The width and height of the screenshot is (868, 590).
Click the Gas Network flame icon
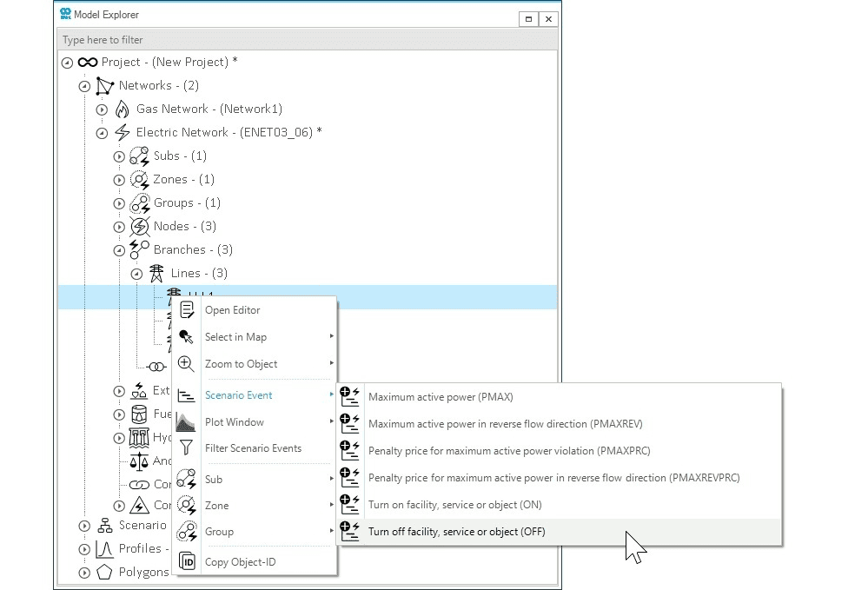[122, 109]
